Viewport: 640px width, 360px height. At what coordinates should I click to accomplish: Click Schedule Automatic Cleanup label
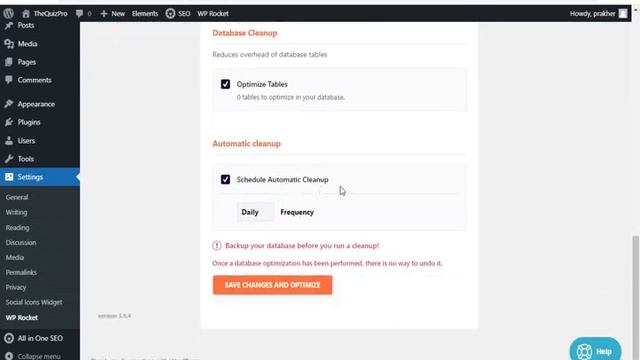click(282, 180)
